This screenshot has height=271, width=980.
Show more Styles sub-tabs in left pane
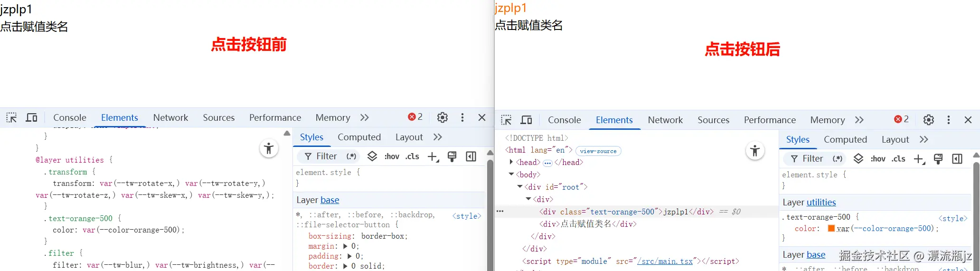(x=438, y=137)
